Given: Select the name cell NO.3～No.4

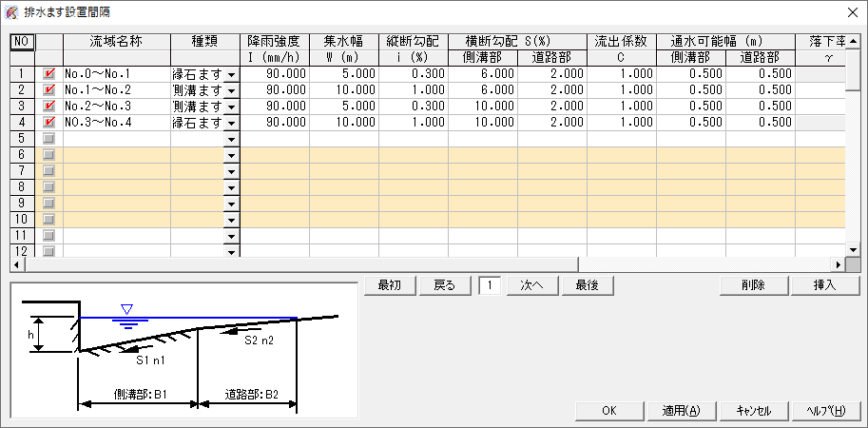Looking at the screenshot, I should 117,123.
